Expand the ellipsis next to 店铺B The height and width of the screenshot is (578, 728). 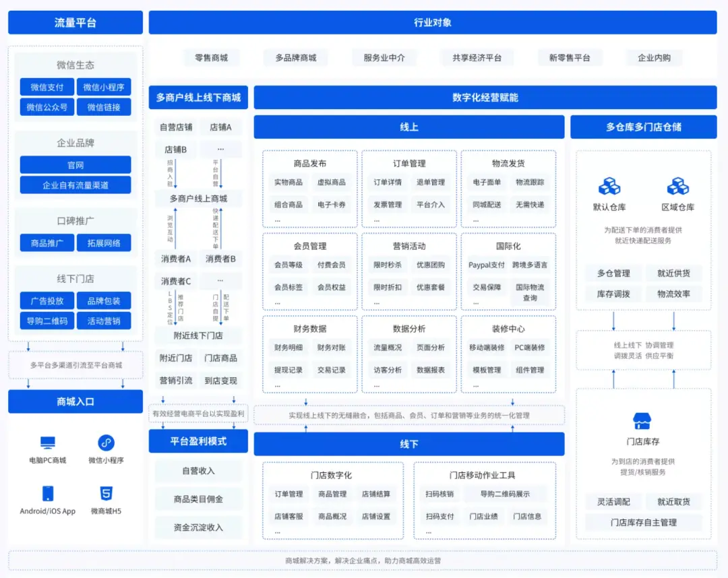[x=220, y=150]
